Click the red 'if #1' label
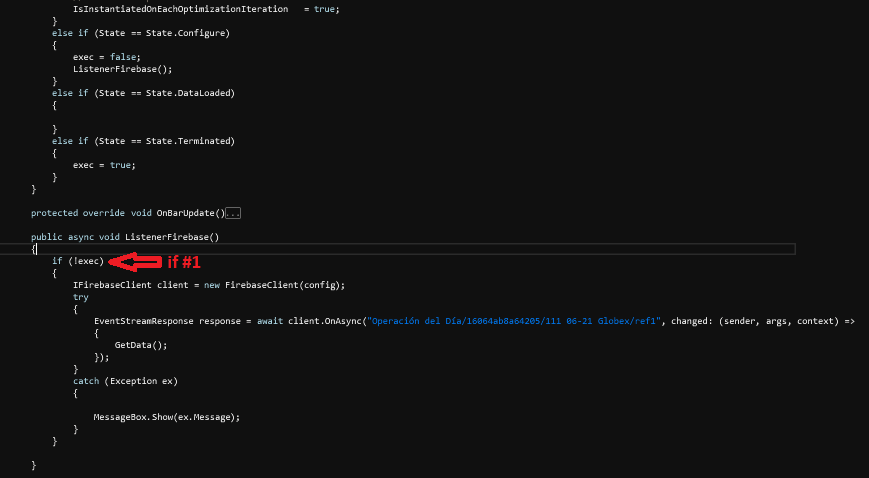869x478 pixels. tap(184, 262)
